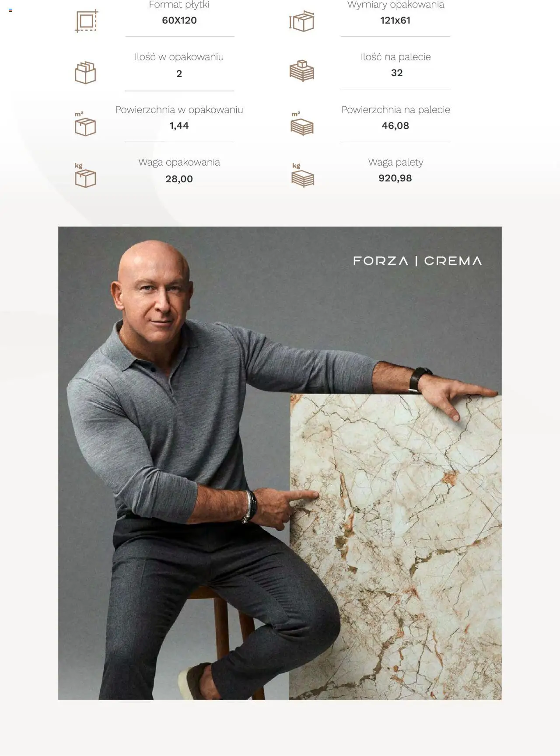Click the marble tile sample in photo

tap(395, 547)
